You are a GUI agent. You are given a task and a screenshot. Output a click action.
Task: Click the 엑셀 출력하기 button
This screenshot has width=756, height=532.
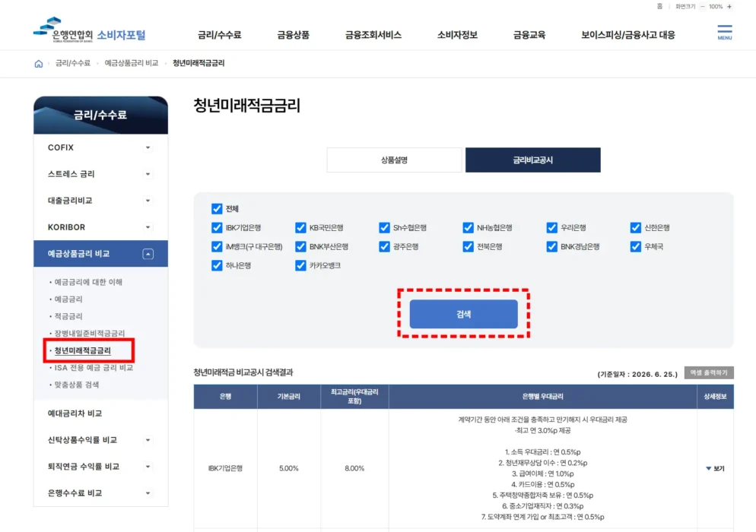[709, 372]
